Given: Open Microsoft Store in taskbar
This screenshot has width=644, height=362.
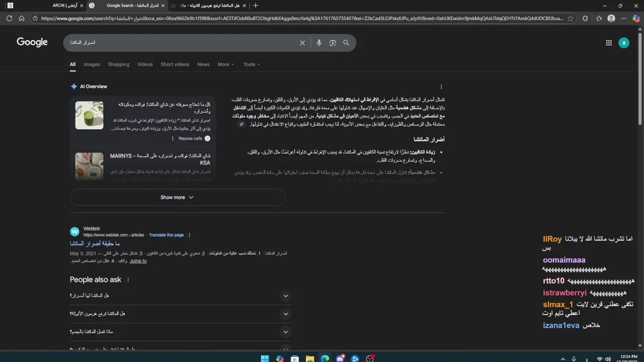Looking at the screenshot, I should click(x=295, y=358).
